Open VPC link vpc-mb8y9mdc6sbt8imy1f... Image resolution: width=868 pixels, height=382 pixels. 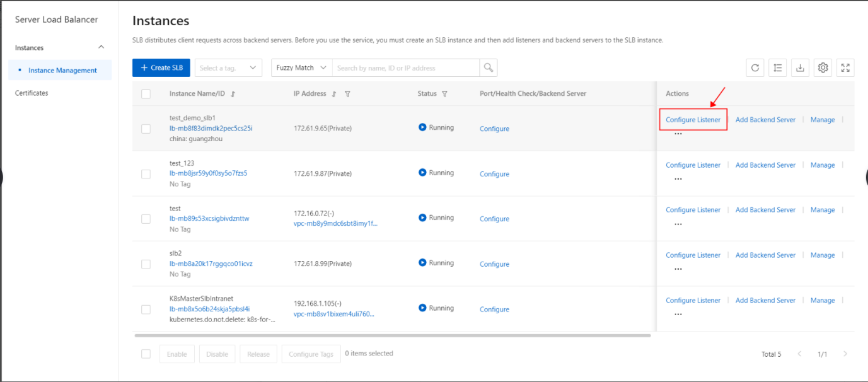coord(336,223)
